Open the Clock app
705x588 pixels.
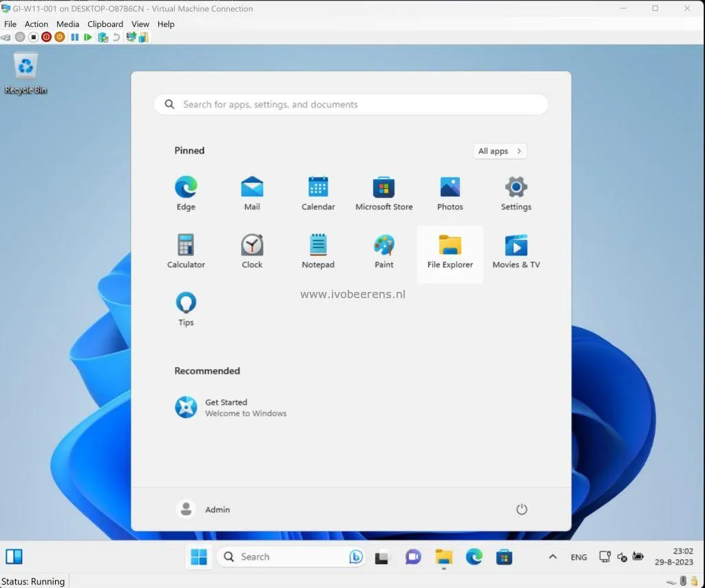(x=252, y=252)
